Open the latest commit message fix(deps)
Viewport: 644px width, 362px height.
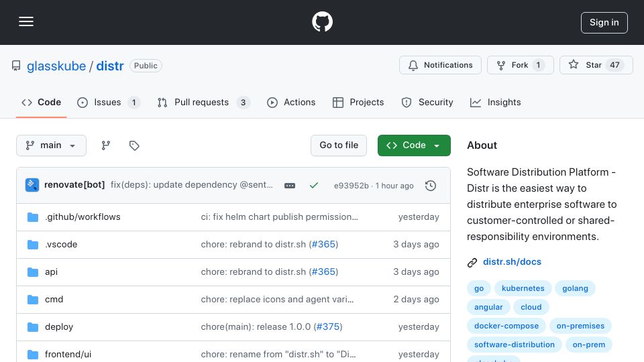click(x=192, y=185)
